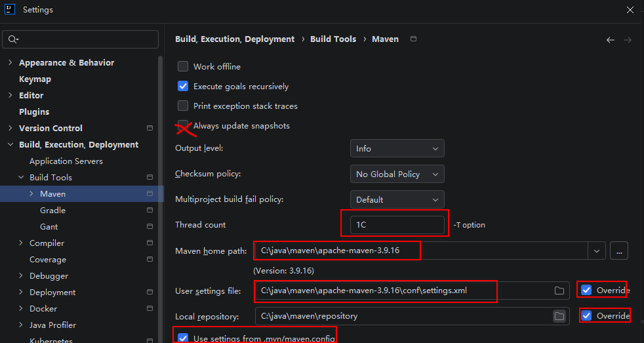Click the project icon next to Version Control

click(150, 128)
